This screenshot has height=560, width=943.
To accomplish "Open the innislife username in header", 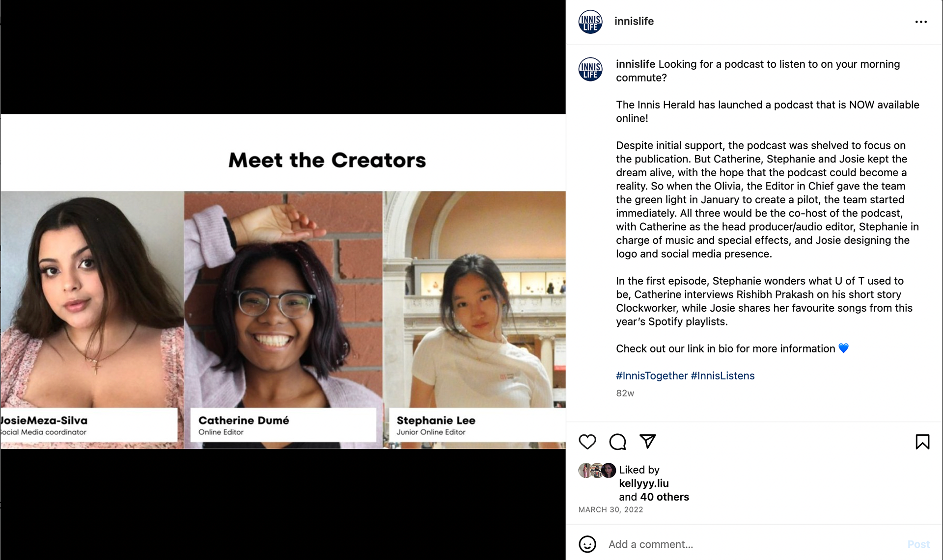I will 634,21.
